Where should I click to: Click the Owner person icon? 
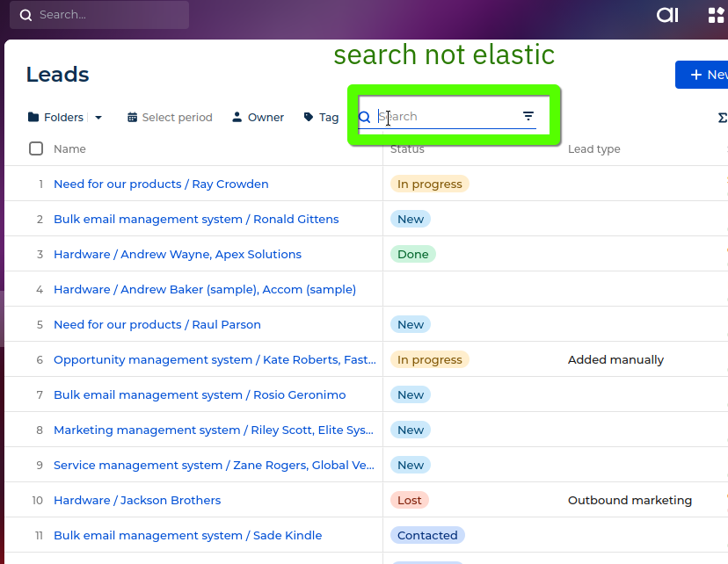pyautogui.click(x=236, y=117)
